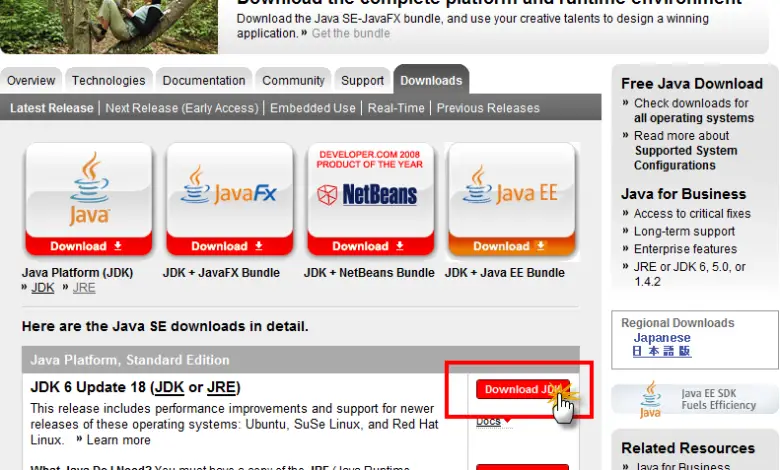View Previous Releases
The height and width of the screenshot is (470, 780).
488,108
